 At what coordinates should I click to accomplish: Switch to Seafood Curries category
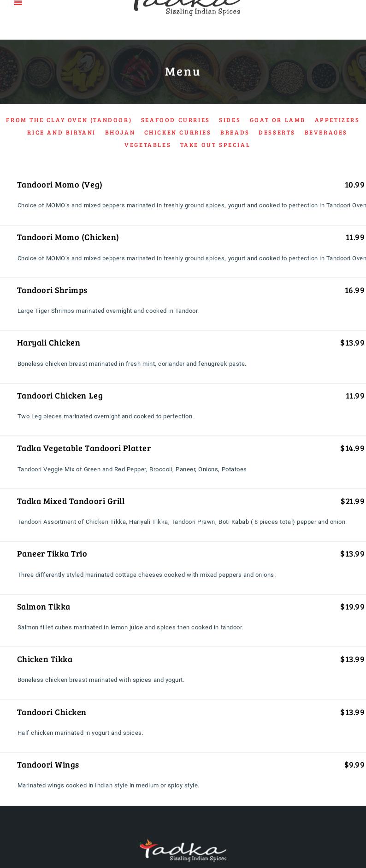pyautogui.click(x=175, y=120)
